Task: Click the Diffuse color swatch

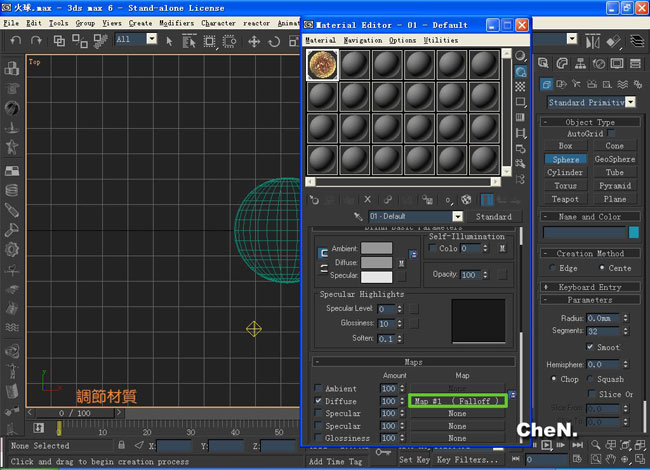Action: [x=376, y=262]
